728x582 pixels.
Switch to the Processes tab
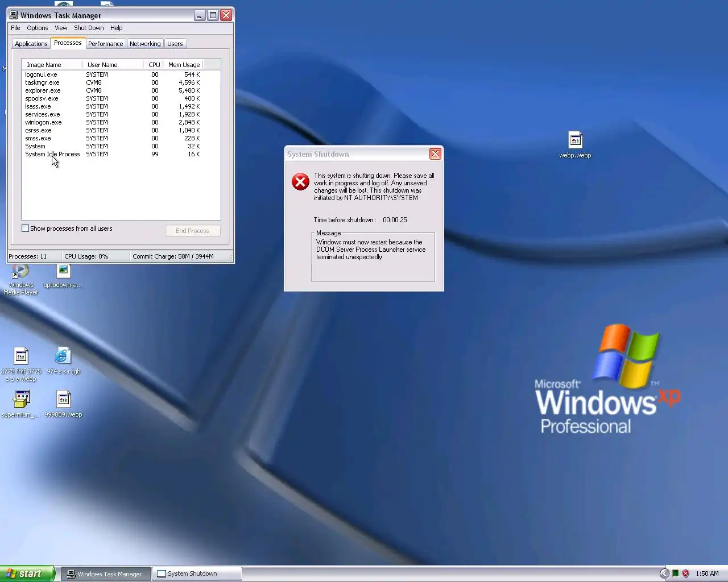[68, 43]
